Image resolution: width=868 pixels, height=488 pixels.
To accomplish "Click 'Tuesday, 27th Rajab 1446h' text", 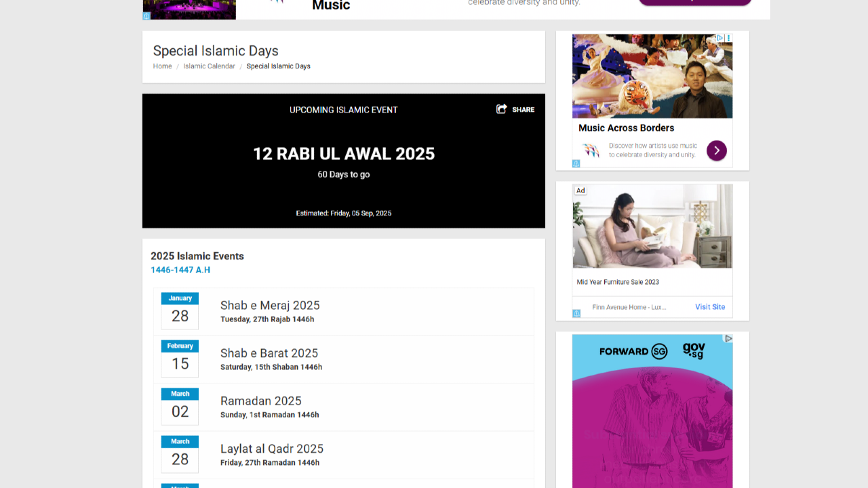I will pos(267,319).
